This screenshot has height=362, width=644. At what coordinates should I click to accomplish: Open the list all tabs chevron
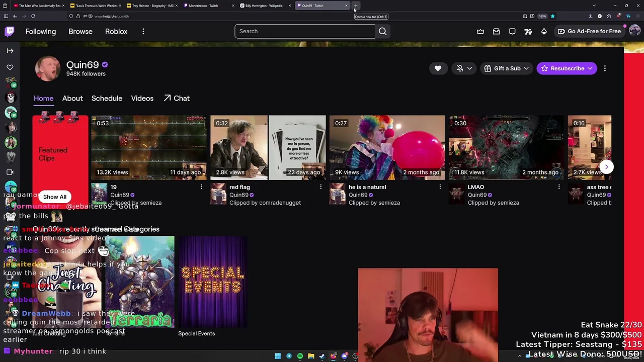(594, 6)
